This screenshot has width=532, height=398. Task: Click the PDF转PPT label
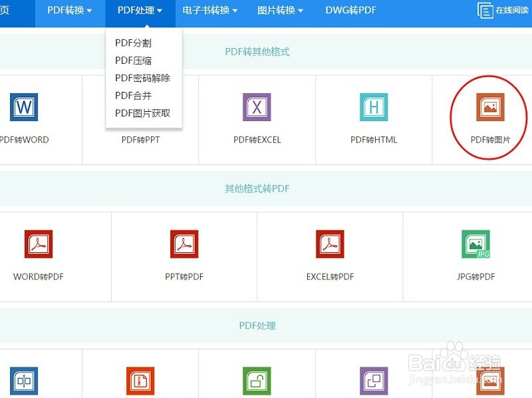coord(140,140)
